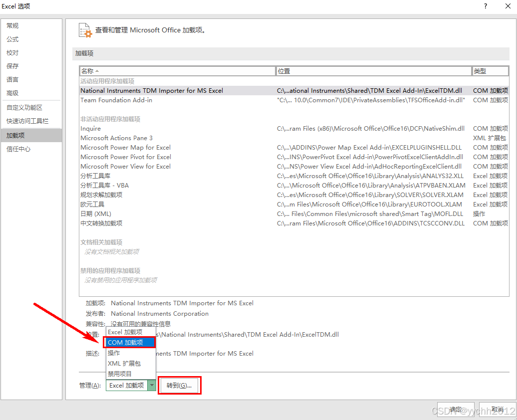Open the 语言 category
Viewport: 517px width, 420px height.
pos(31,79)
